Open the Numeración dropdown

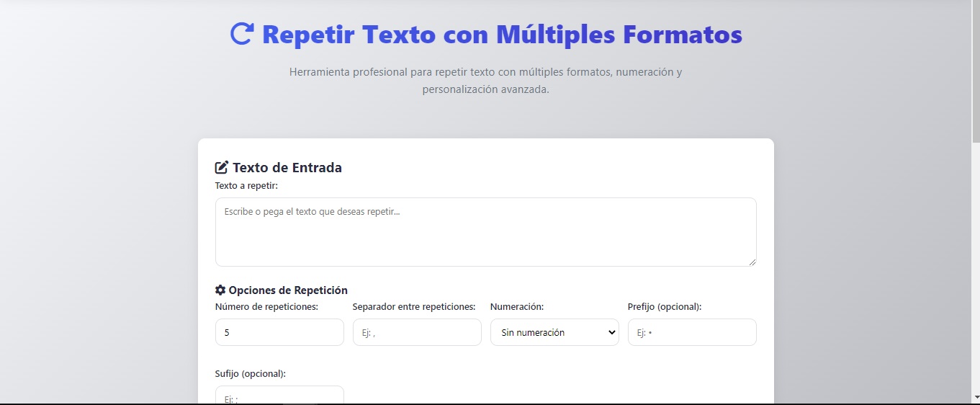point(554,332)
